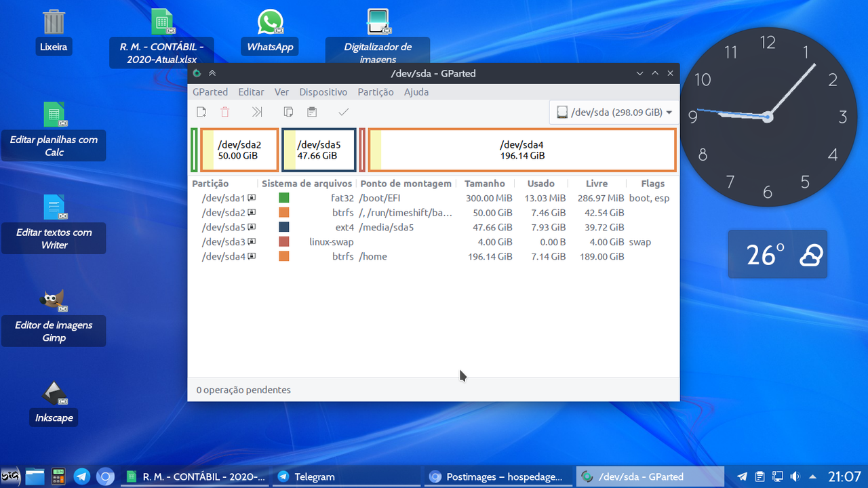Sort by Sistema de arquivos column header

307,184
